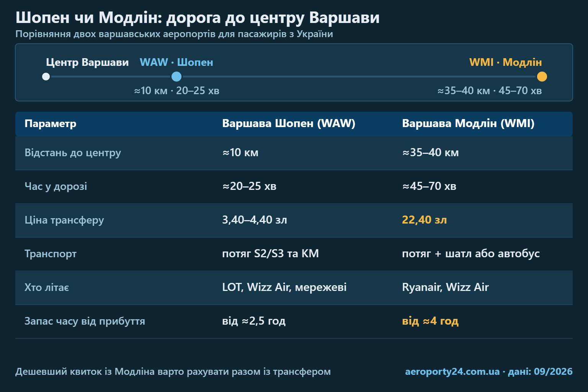Click the 'Відстань до центру' row label
This screenshot has height=392, width=588.
tap(73, 153)
